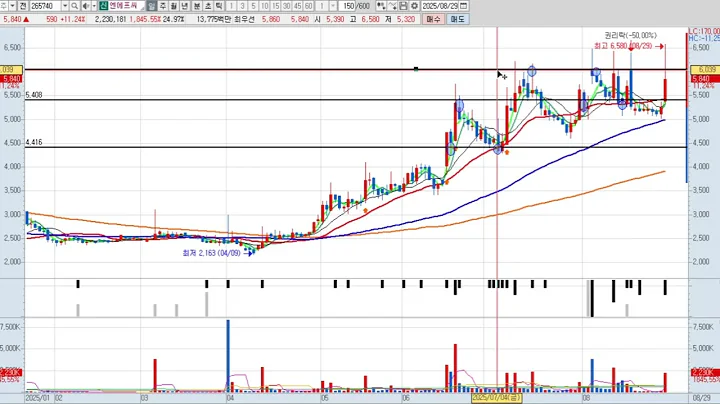Image resolution: width=720 pixels, height=404 pixels.
Task: Click the candle count field 150
Action: pos(348,6)
